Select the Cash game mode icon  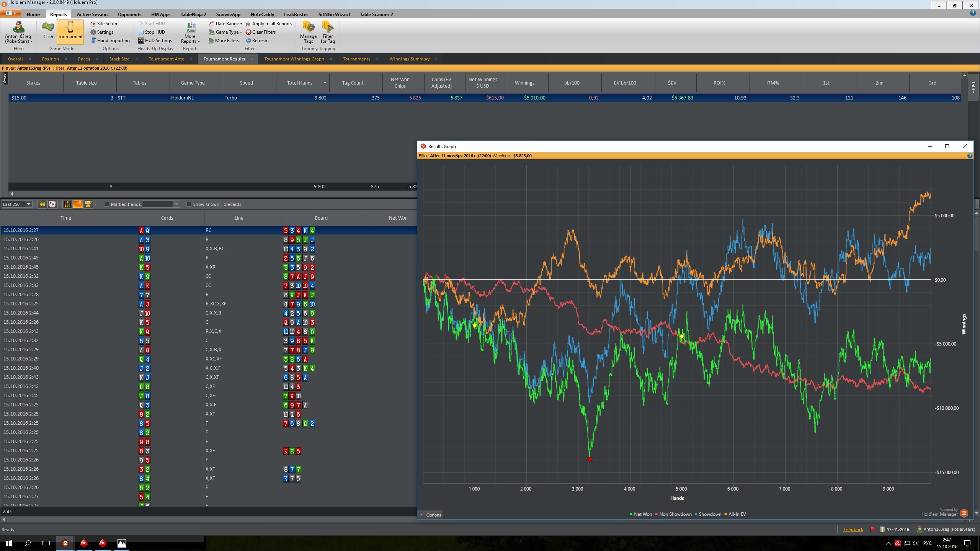tap(48, 27)
